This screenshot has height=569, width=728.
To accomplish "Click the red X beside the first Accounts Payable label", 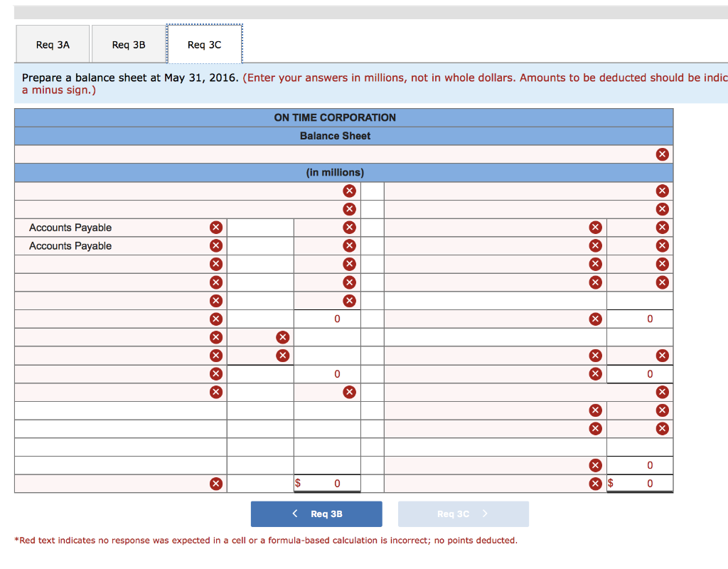I will (215, 227).
